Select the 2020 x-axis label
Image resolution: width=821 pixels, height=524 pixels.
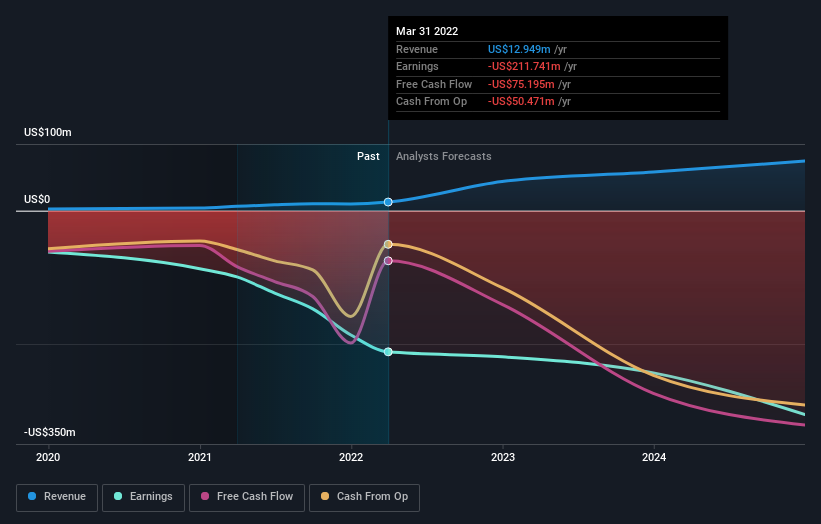(48, 458)
